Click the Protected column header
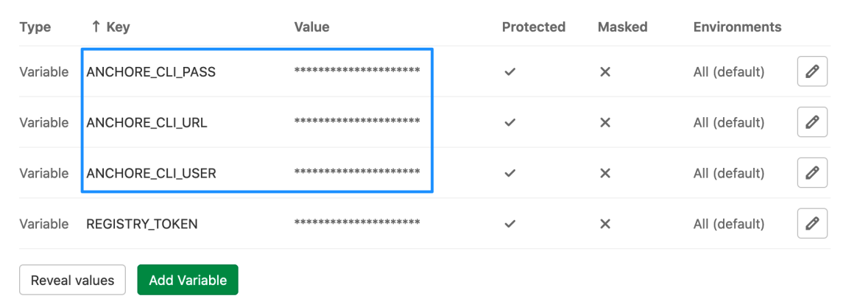Screen dimensions: 868x307 [x=533, y=27]
